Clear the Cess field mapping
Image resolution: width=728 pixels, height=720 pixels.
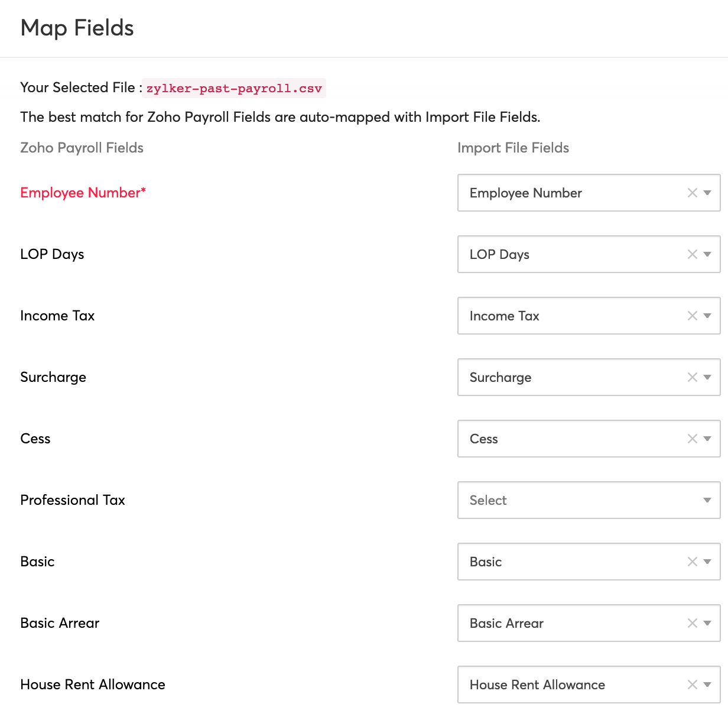pos(691,439)
